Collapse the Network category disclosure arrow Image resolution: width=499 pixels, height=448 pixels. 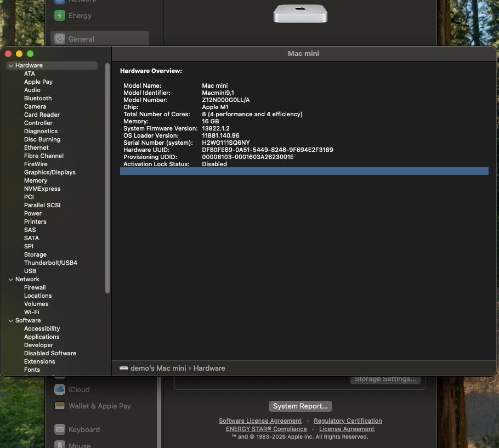point(11,280)
